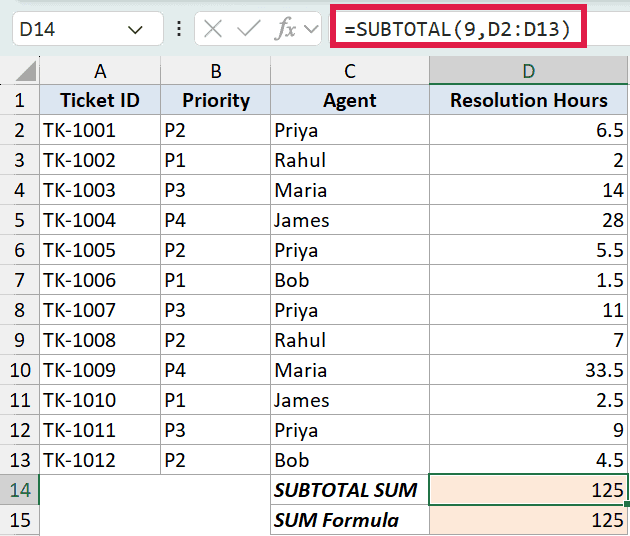Click agent Maria in TK-1009 row

350,370
